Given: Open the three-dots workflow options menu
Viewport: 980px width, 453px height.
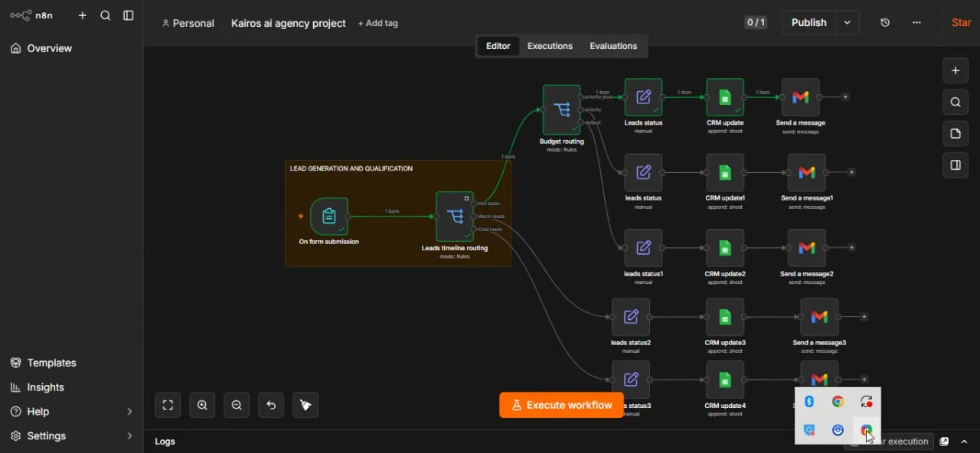Looking at the screenshot, I should click(916, 22).
